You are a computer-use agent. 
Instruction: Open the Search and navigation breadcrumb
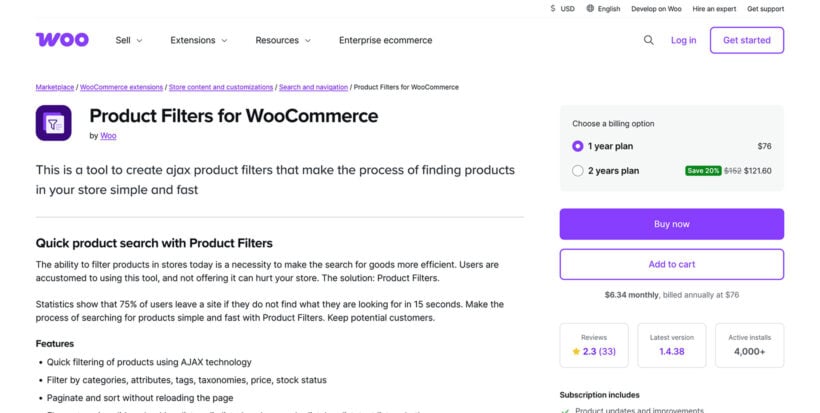coord(314,87)
